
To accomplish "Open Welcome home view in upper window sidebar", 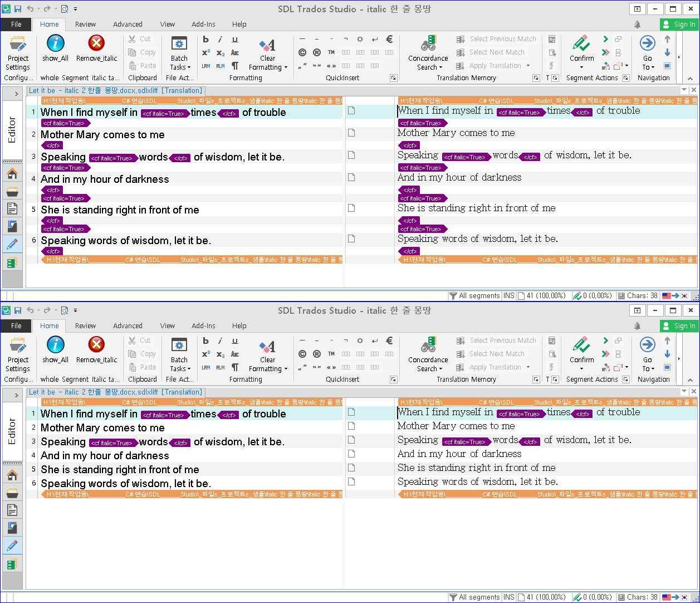I will coord(12,174).
